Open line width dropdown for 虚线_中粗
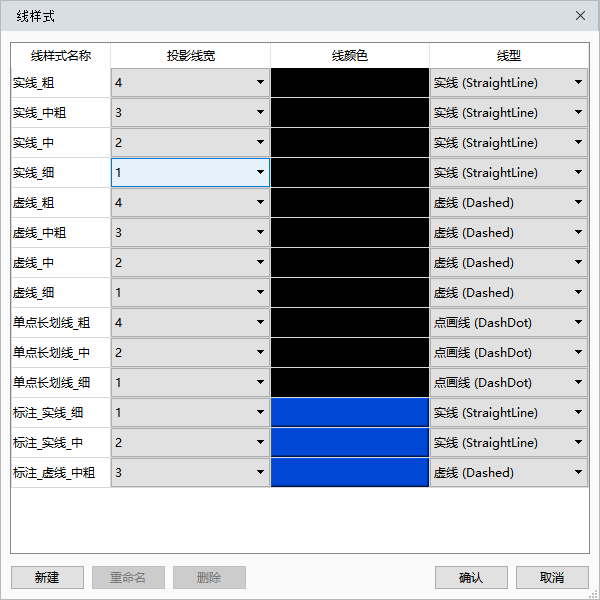 point(190,232)
